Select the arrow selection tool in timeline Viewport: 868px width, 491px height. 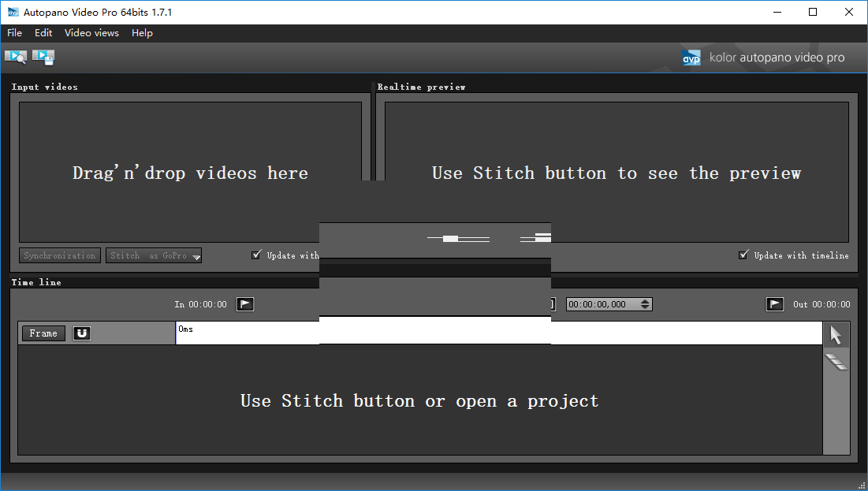pyautogui.click(x=836, y=335)
